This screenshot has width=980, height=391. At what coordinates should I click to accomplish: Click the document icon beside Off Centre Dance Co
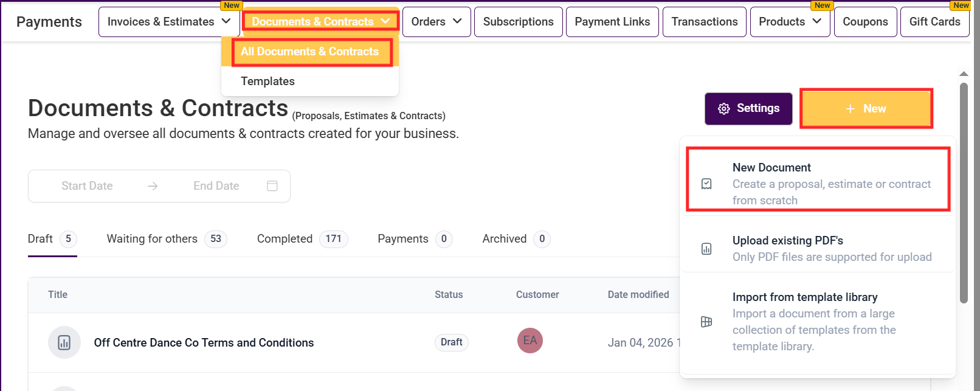click(64, 342)
